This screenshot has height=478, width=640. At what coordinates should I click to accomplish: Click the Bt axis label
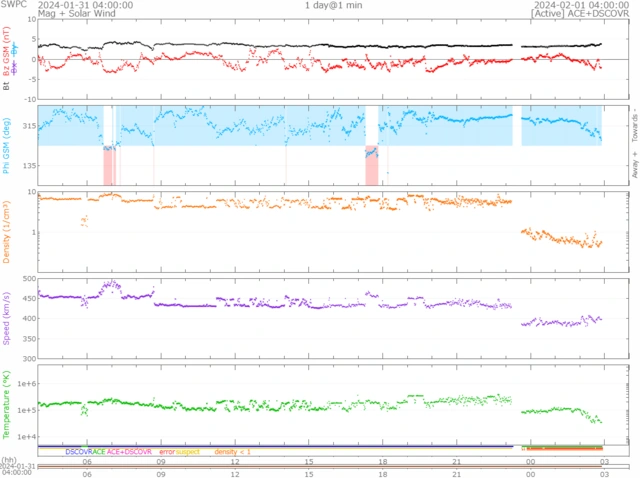click(7, 86)
